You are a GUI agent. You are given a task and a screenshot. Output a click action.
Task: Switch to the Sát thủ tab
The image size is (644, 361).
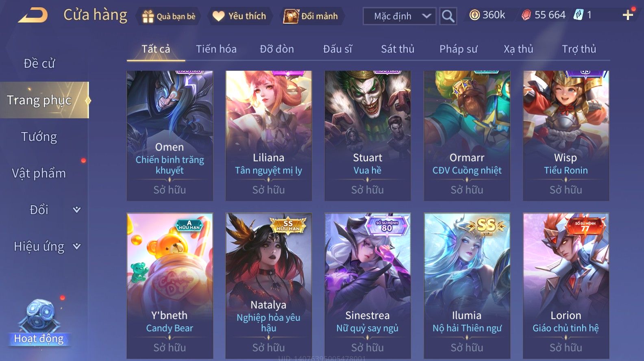[x=397, y=49]
